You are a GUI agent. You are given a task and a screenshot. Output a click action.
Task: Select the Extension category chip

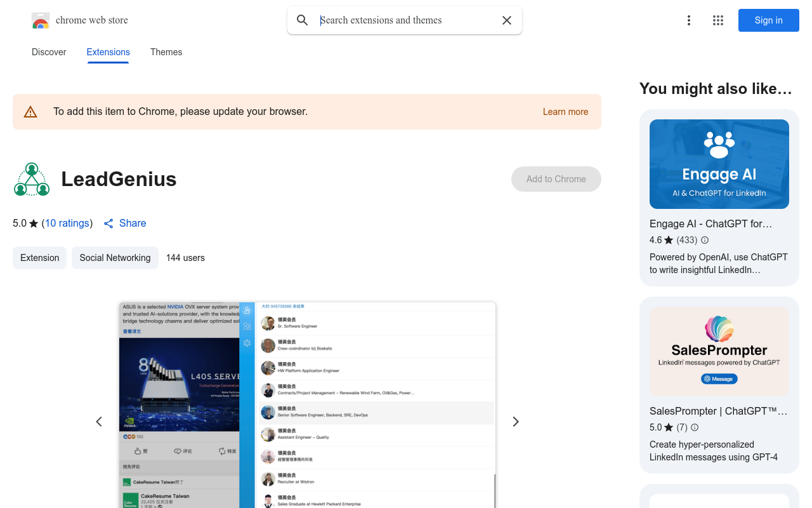click(39, 258)
